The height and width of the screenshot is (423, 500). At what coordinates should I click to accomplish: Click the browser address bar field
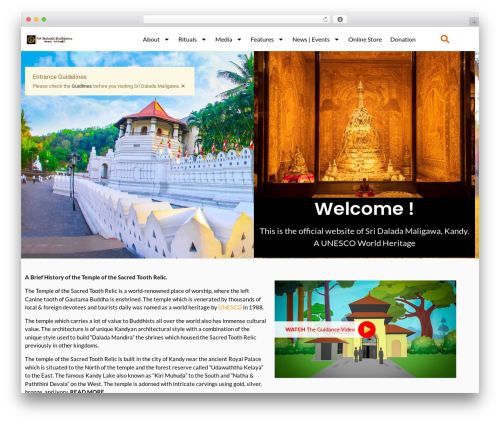point(237,20)
